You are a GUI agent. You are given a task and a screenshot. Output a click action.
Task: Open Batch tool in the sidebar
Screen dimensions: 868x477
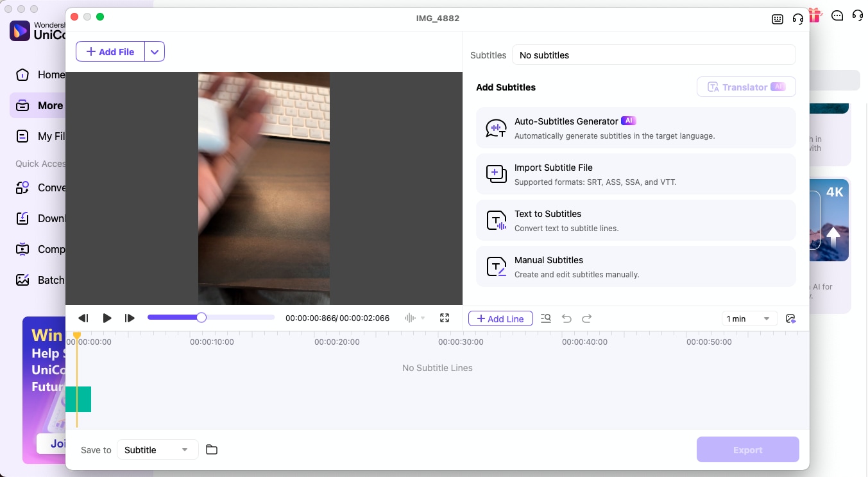click(40, 280)
